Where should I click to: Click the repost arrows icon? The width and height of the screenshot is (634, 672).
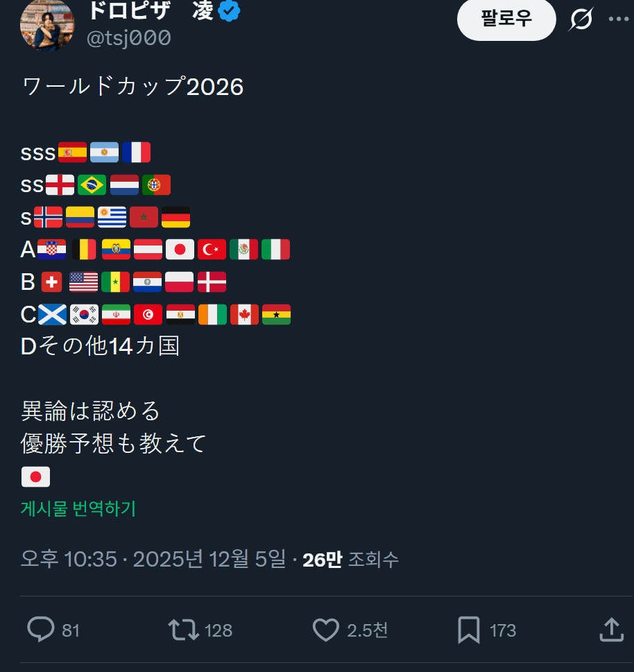(x=184, y=630)
